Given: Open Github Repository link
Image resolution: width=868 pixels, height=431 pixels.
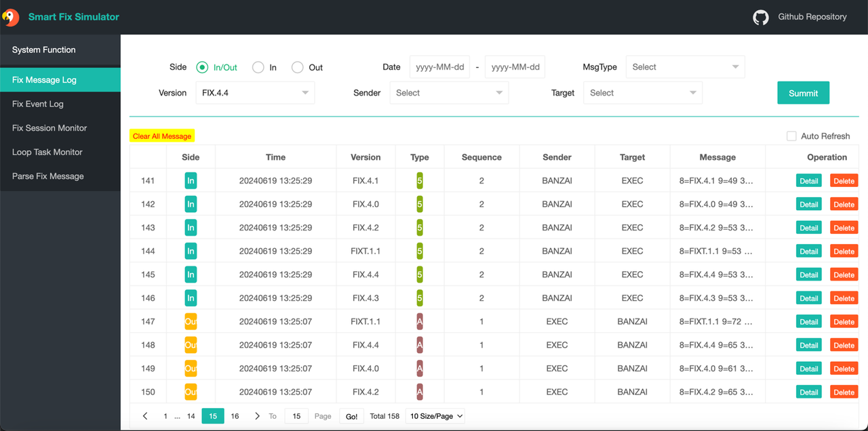Looking at the screenshot, I should point(812,17).
